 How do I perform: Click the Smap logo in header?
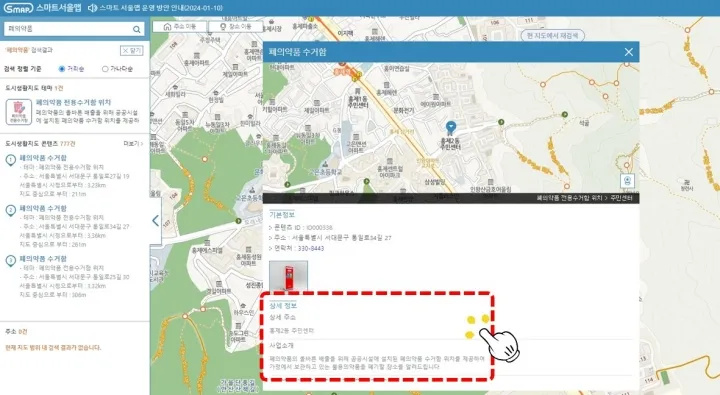tap(18, 8)
